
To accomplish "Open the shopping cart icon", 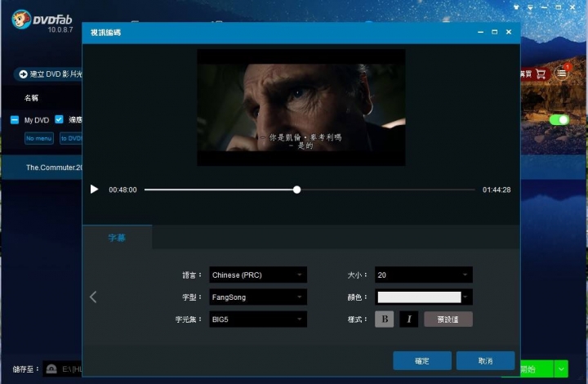I will [x=541, y=74].
